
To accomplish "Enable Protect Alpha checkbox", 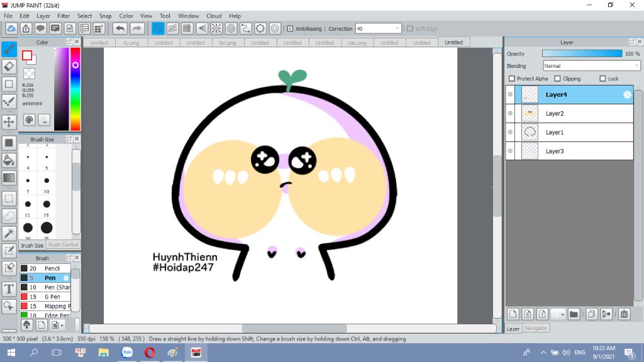I will point(512,79).
